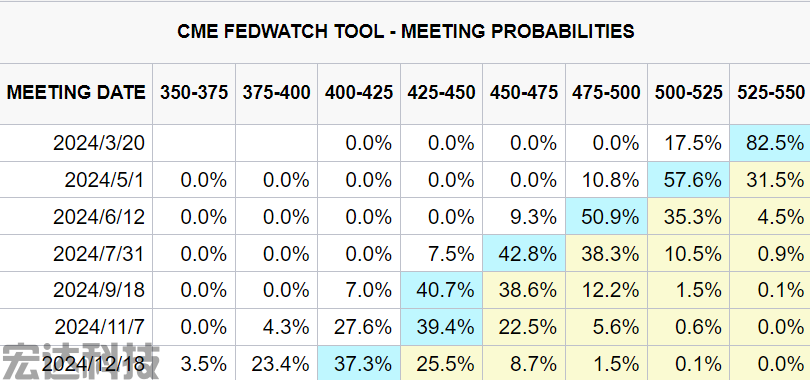Click the 50.9% cell for 2024/6/12
Viewport: 810px width, 380px height.
(606, 216)
